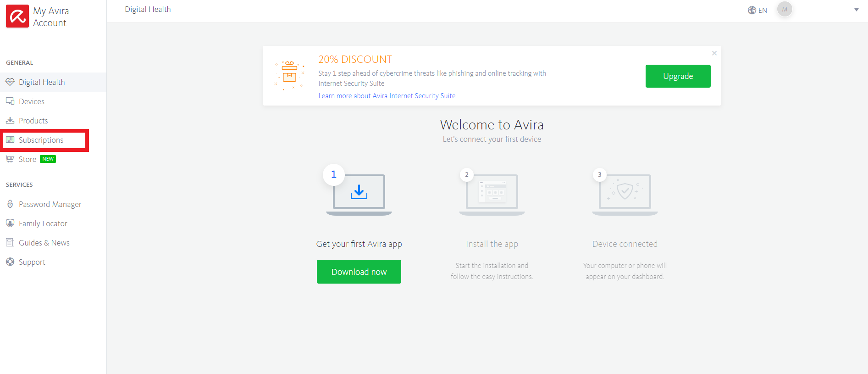Screen dimensions: 868x374
Task: Click the Devices monitor icon
Action: click(x=10, y=101)
